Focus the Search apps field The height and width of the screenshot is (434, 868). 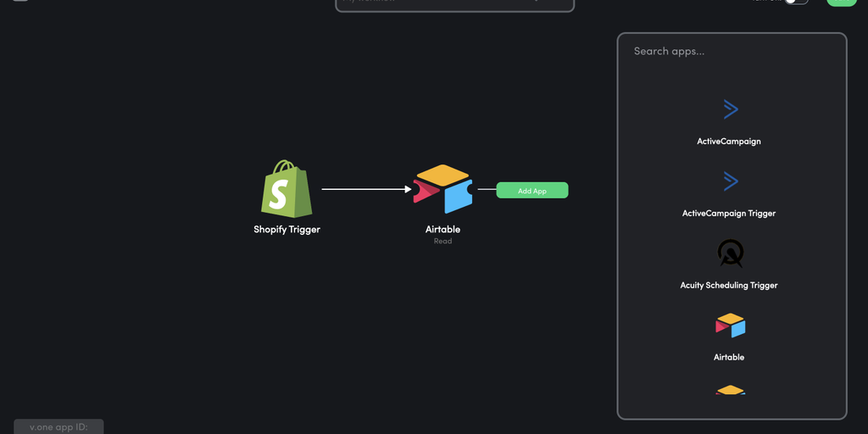732,51
